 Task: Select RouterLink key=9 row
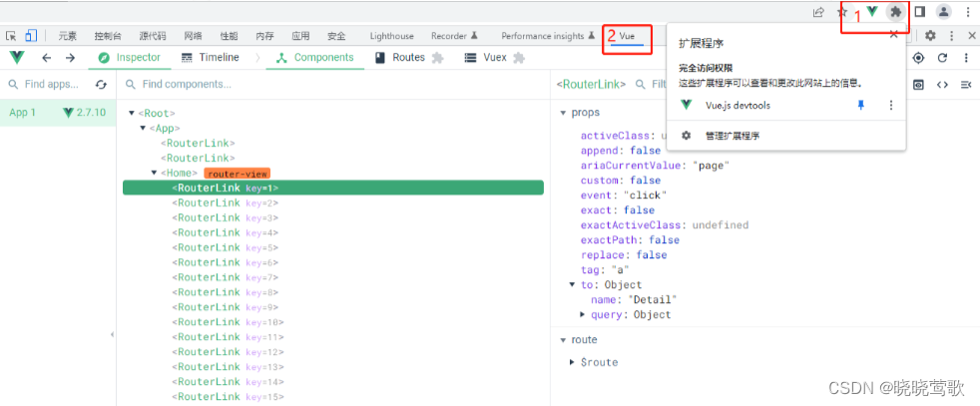coord(333,307)
